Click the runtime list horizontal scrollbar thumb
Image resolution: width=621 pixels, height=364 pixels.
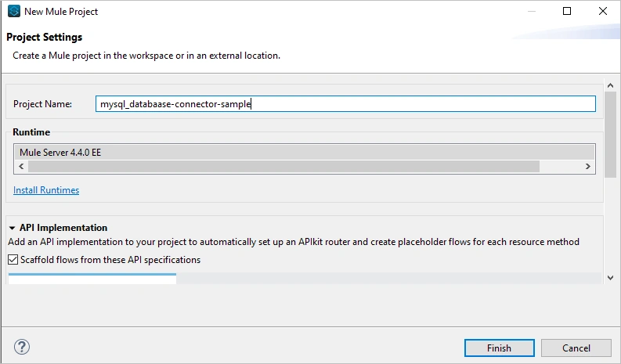[x=283, y=167]
